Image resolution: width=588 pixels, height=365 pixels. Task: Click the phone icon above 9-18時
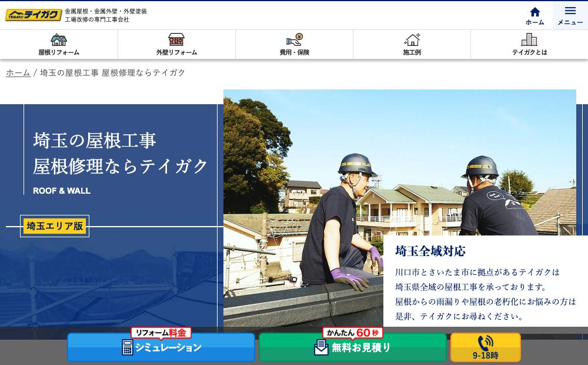coord(486,343)
